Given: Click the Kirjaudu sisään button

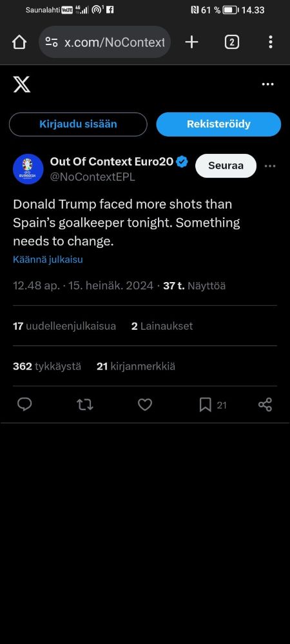Looking at the screenshot, I should click(78, 124).
